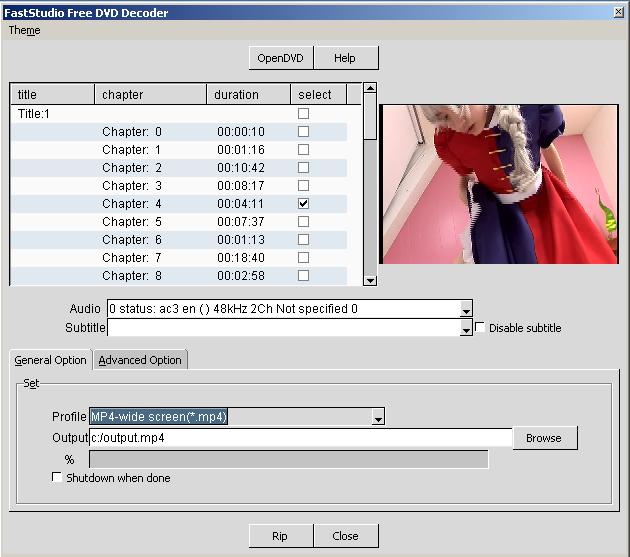Click the title column header

point(53,95)
